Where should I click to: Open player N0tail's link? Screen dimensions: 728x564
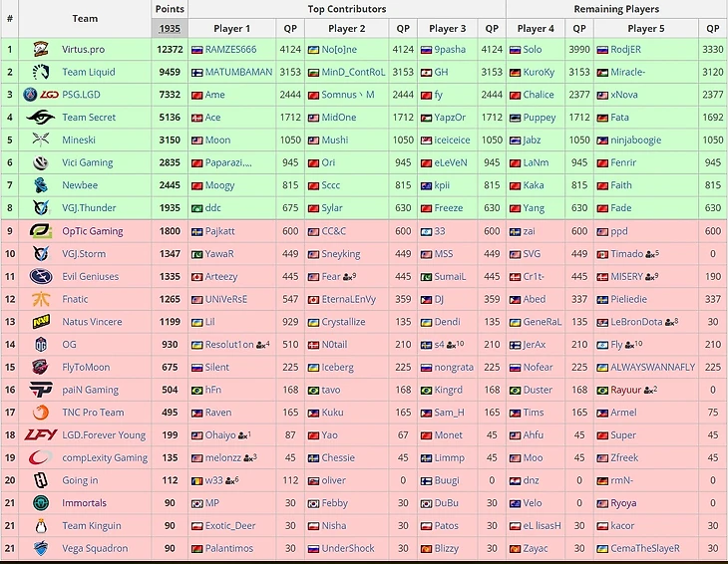[334, 344]
